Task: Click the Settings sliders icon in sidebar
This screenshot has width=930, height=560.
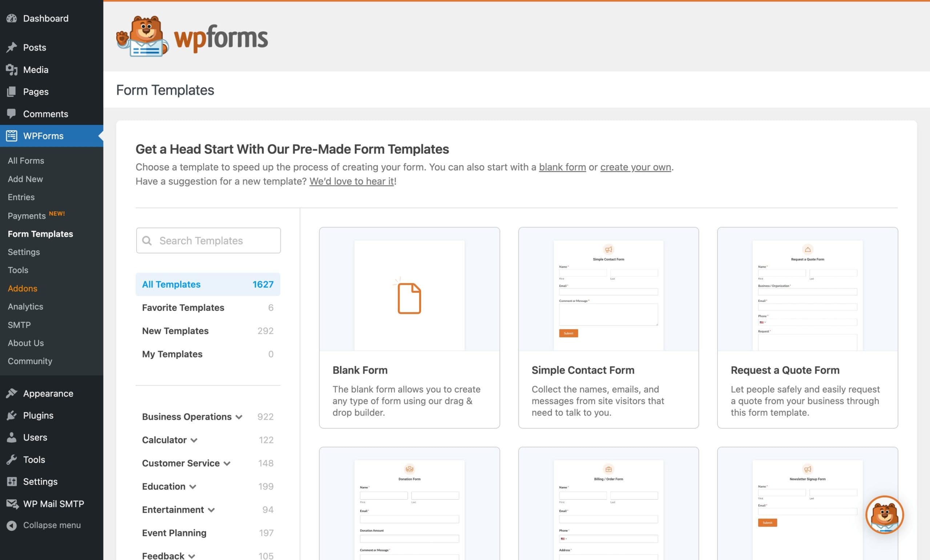Action: point(12,481)
